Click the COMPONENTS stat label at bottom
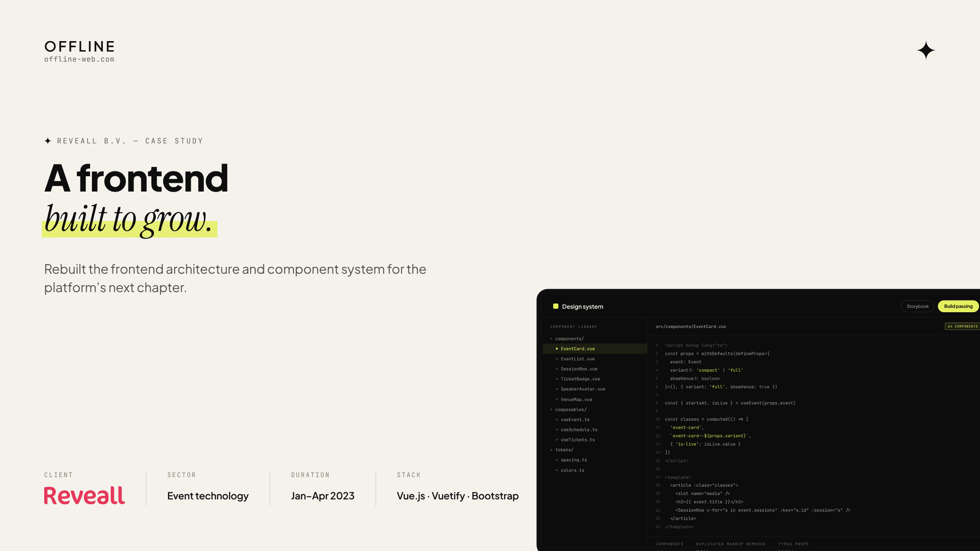The image size is (980, 551). [669, 544]
